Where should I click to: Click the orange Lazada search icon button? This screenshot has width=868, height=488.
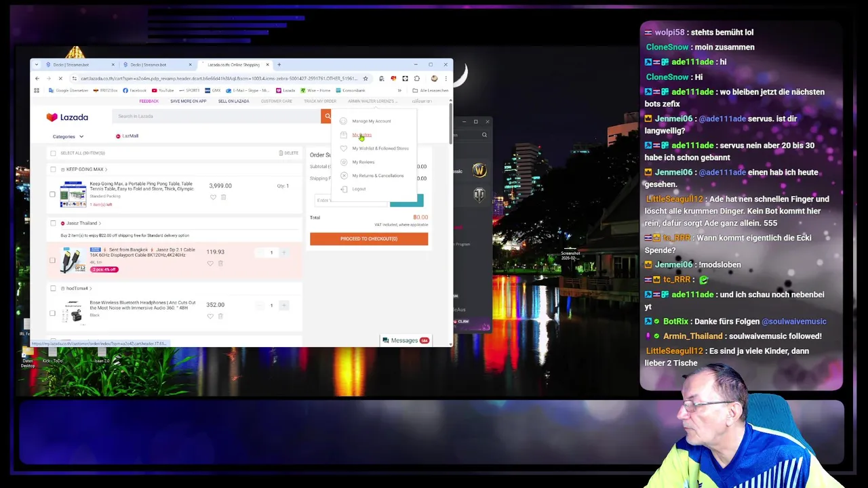click(326, 116)
